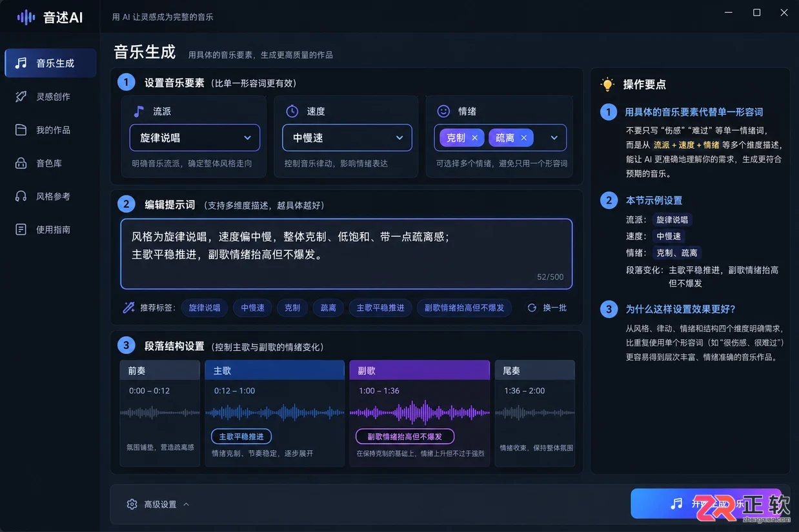
Task: Add the recommended tag 中慢速
Action: coord(253,308)
